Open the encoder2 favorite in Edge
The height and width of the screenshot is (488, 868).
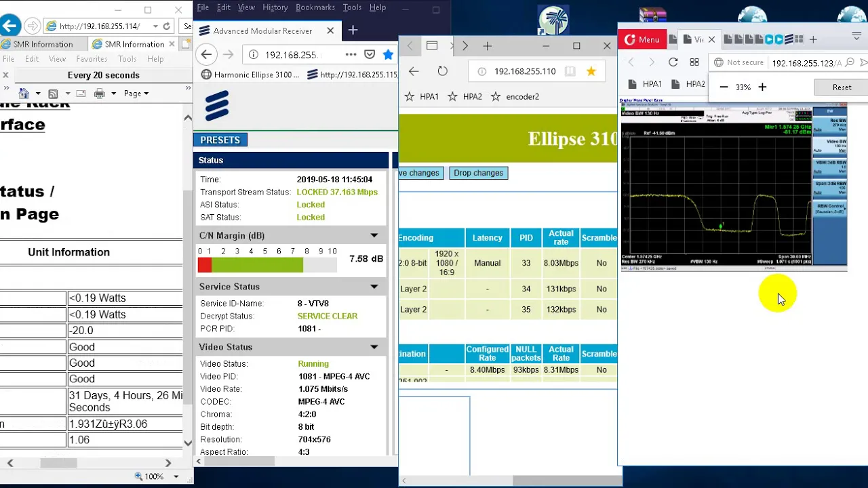[515, 97]
